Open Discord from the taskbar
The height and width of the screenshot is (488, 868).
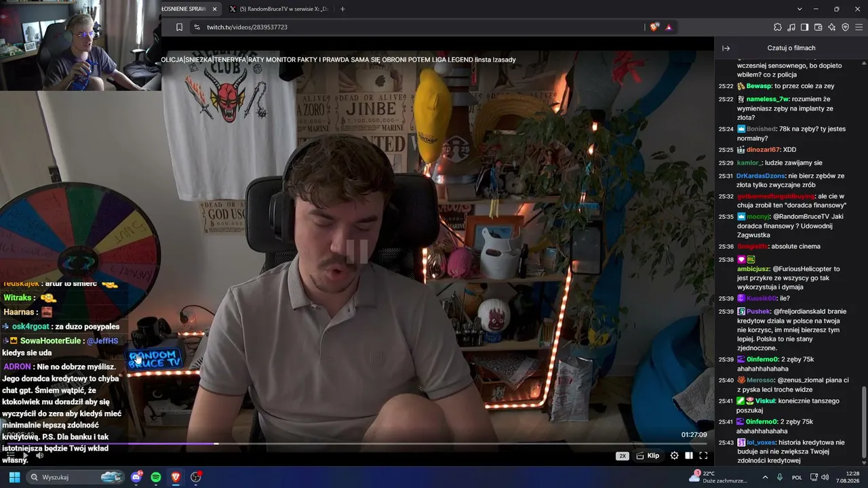(137, 477)
